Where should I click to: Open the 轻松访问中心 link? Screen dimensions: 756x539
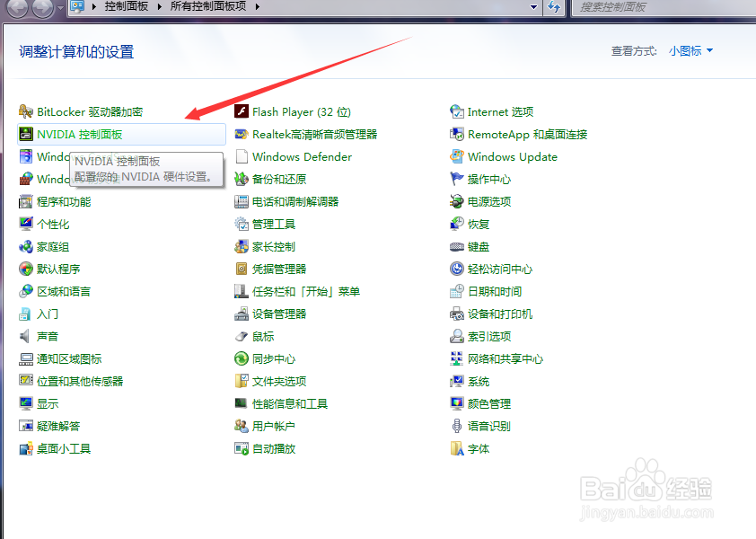click(500, 269)
